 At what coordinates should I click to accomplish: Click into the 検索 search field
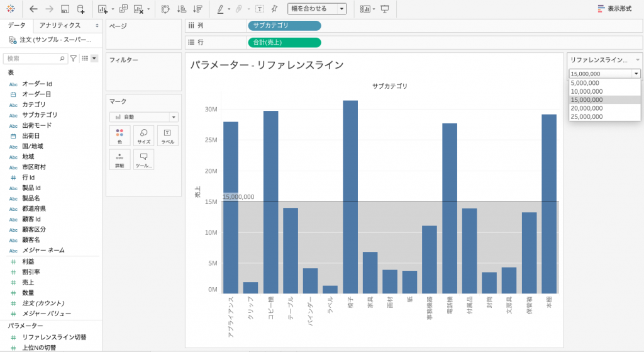coord(35,59)
